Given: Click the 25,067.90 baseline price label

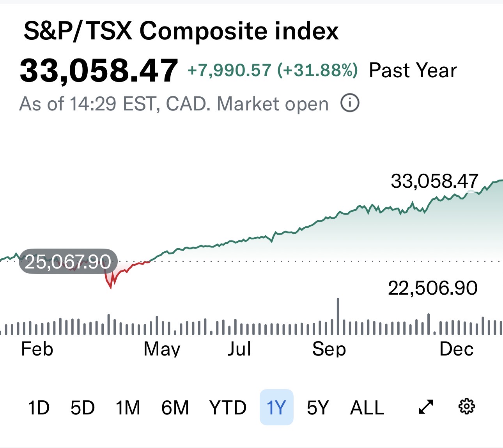Looking at the screenshot, I should pos(68,261).
